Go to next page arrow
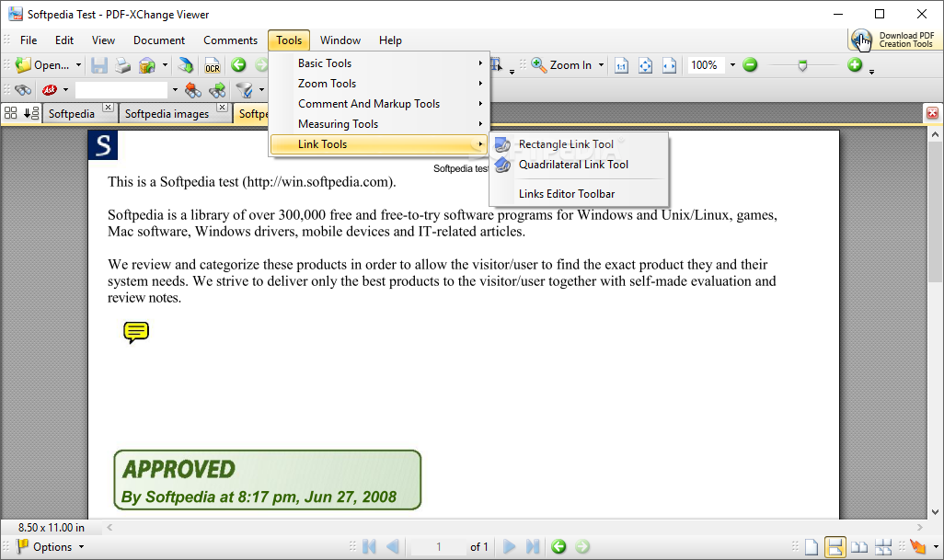944x560 pixels. pos(509,546)
